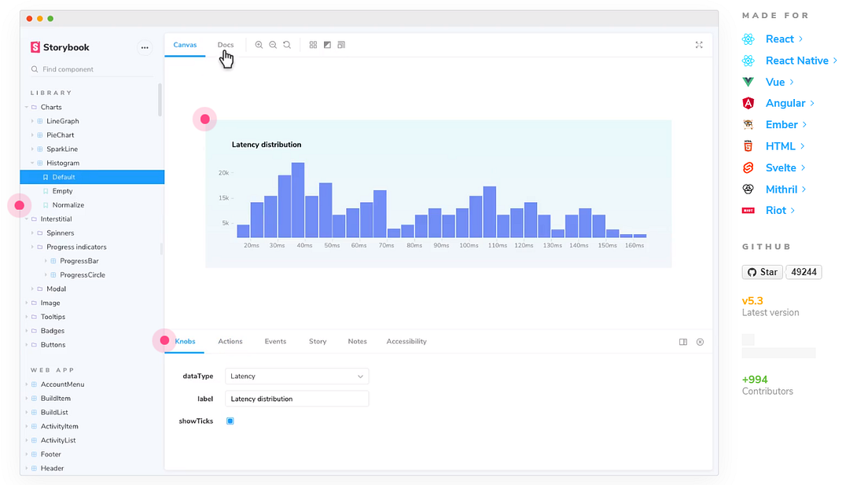This screenshot has height=485, width=868.
Task: Click the GitHub Star button
Action: point(762,271)
